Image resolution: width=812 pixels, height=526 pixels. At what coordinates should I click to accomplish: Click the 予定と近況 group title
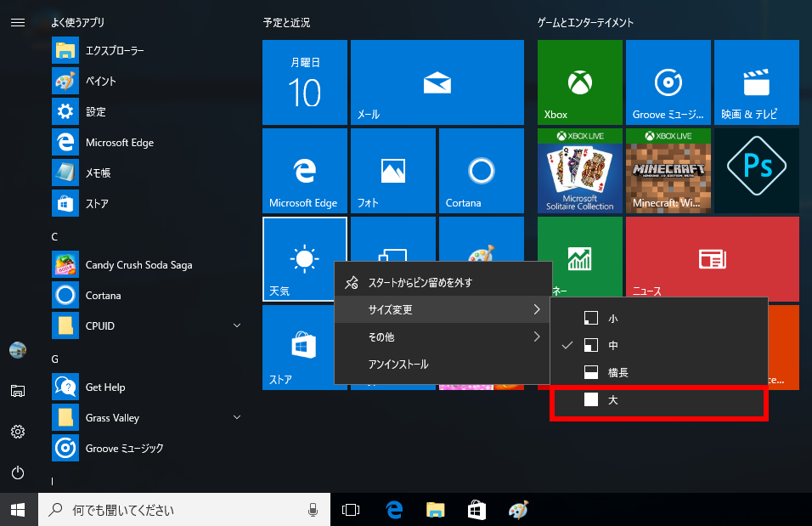[x=286, y=22]
